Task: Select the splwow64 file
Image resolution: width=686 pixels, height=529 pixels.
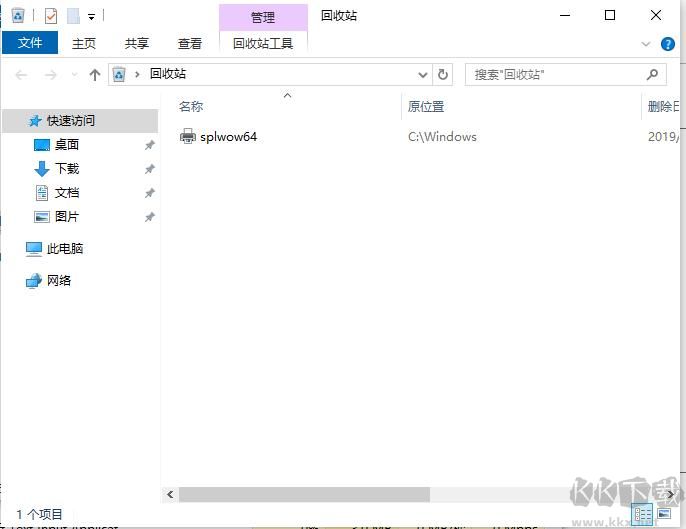Action: coord(228,137)
